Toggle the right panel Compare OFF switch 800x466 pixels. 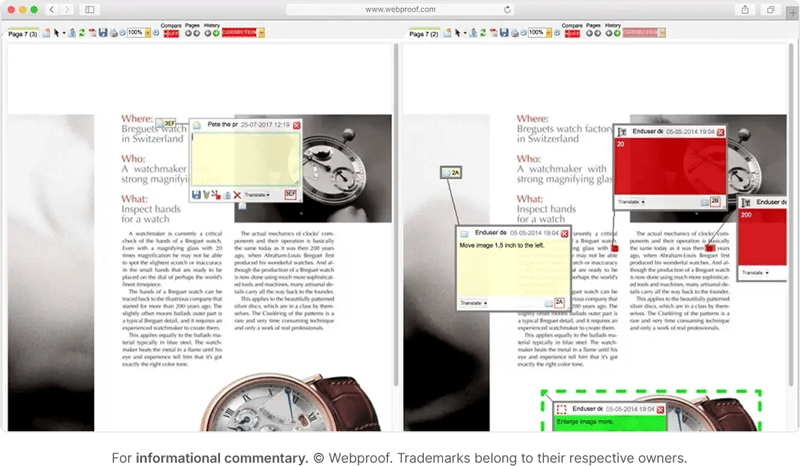572,34
